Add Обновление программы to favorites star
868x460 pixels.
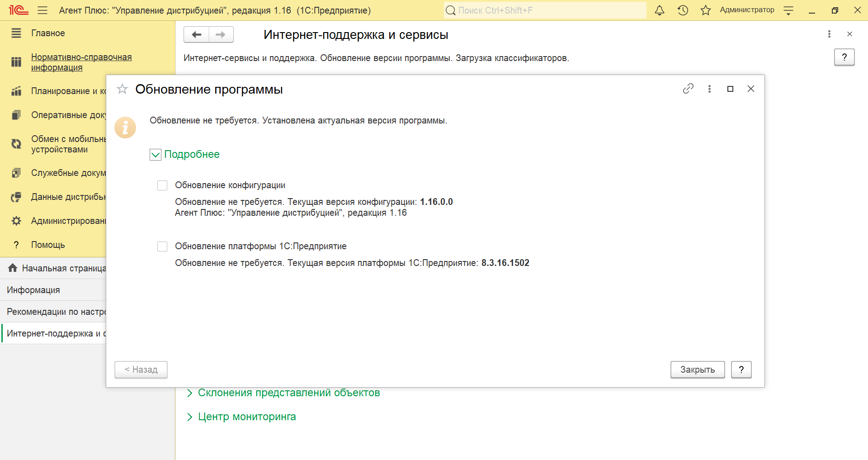pos(122,89)
